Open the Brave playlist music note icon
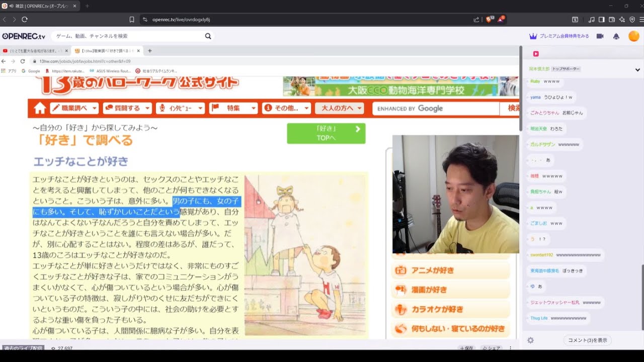 pyautogui.click(x=591, y=20)
